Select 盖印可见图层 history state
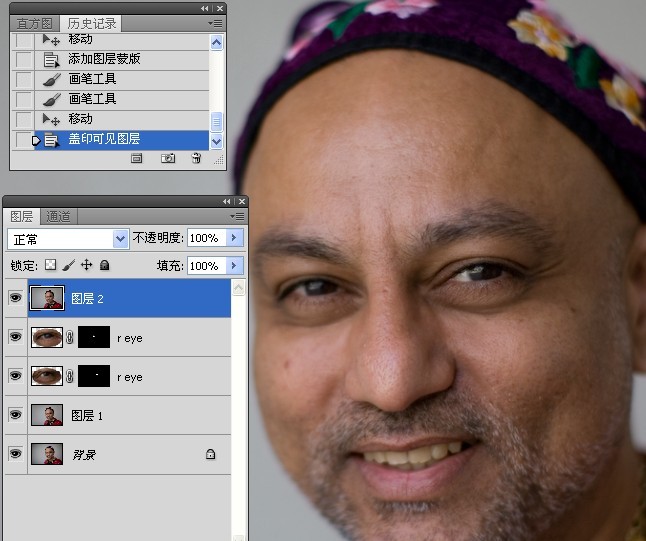This screenshot has height=541, width=646. coord(122,140)
